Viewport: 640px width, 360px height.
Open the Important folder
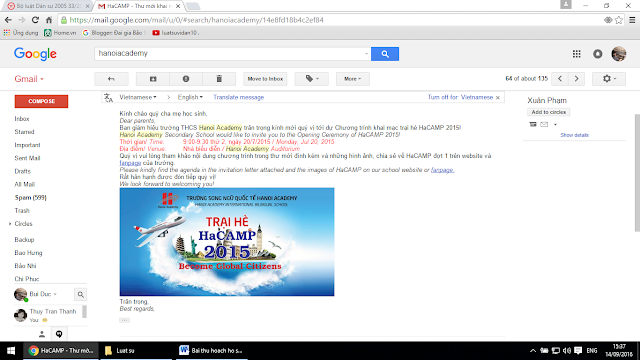27,145
